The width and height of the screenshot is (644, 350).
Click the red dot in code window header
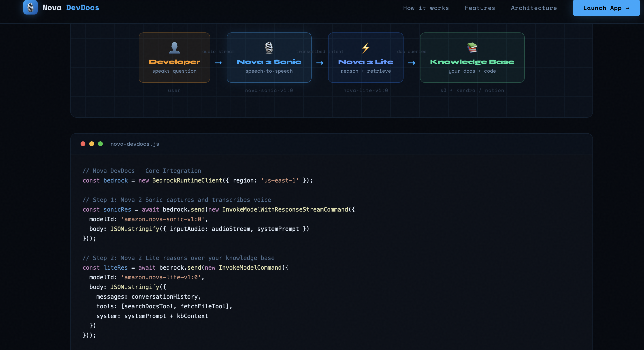click(83, 144)
